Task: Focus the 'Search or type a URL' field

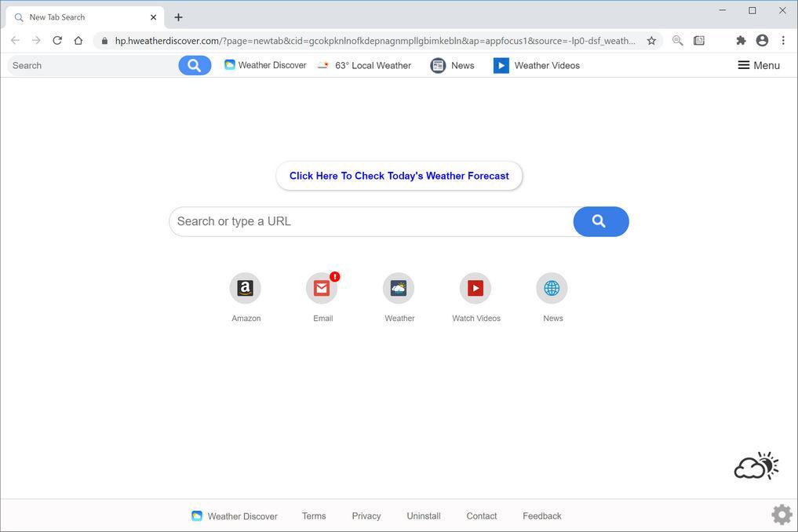Action: 371,221
